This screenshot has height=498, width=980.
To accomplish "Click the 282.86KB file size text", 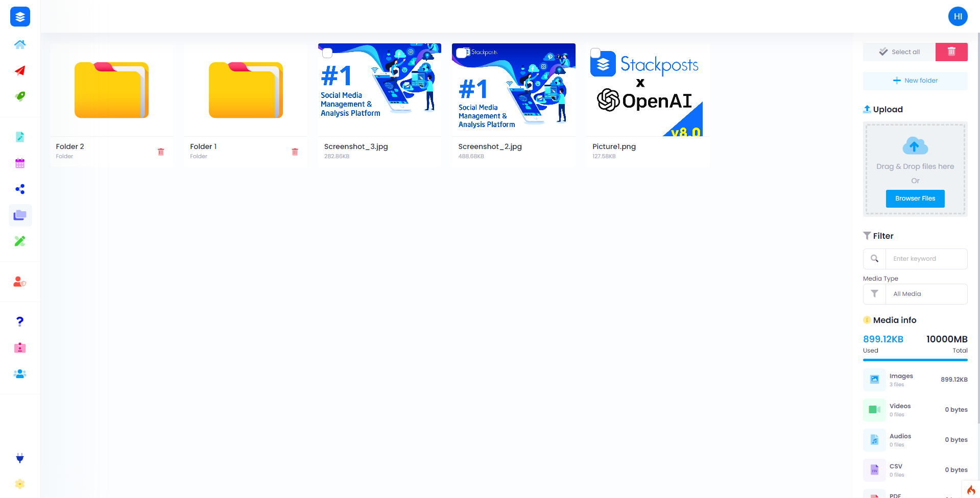I will (337, 157).
